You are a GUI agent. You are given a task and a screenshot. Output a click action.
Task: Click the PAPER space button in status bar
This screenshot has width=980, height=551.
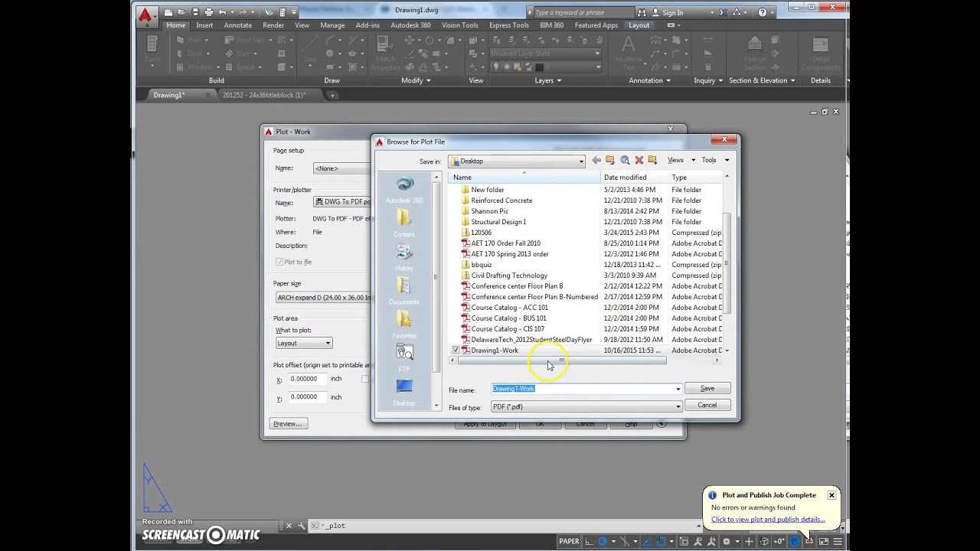click(x=570, y=541)
